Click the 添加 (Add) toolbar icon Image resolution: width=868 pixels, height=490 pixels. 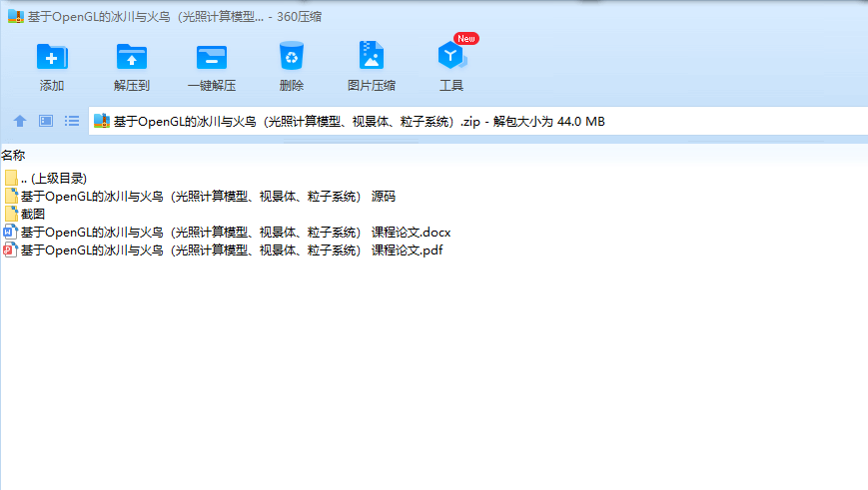pyautogui.click(x=52, y=57)
